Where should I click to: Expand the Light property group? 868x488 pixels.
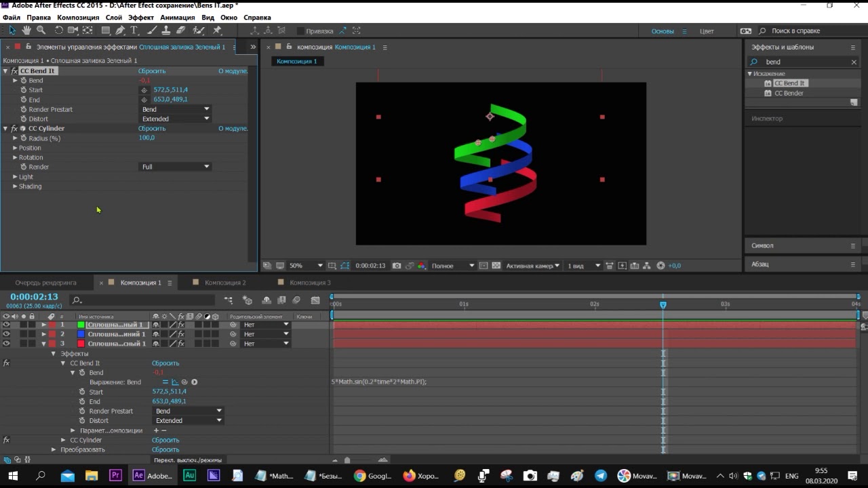[x=15, y=177]
